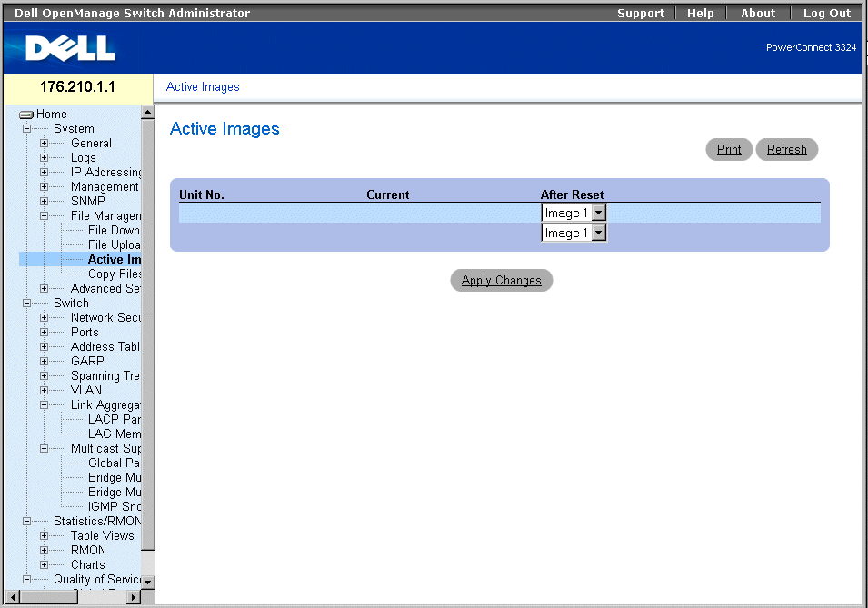
Task: Click the Dell logo
Action: 70,48
